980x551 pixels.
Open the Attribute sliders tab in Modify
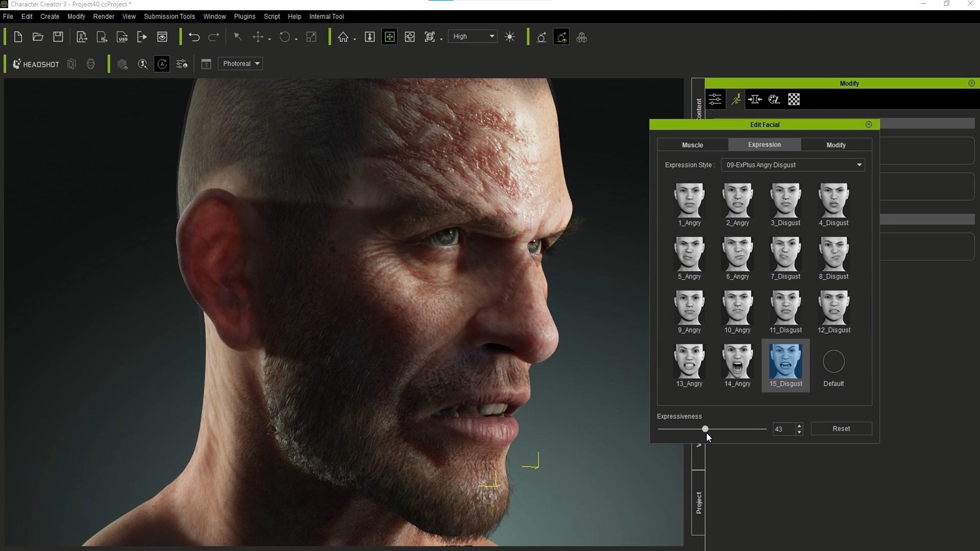click(715, 99)
